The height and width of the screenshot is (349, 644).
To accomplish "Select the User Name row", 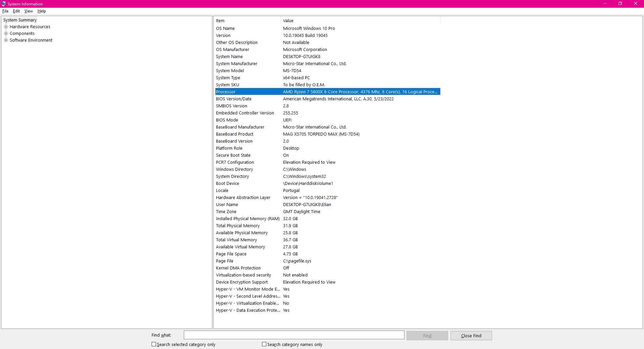I will [328, 205].
